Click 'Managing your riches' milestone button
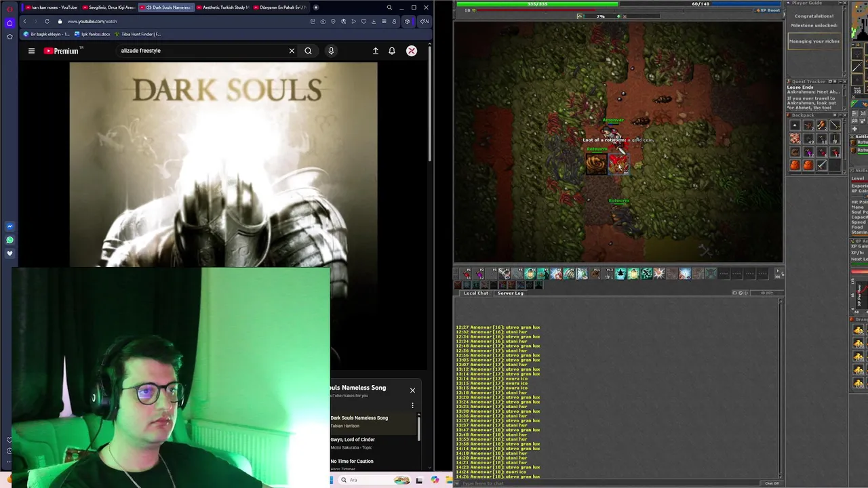 click(x=814, y=41)
